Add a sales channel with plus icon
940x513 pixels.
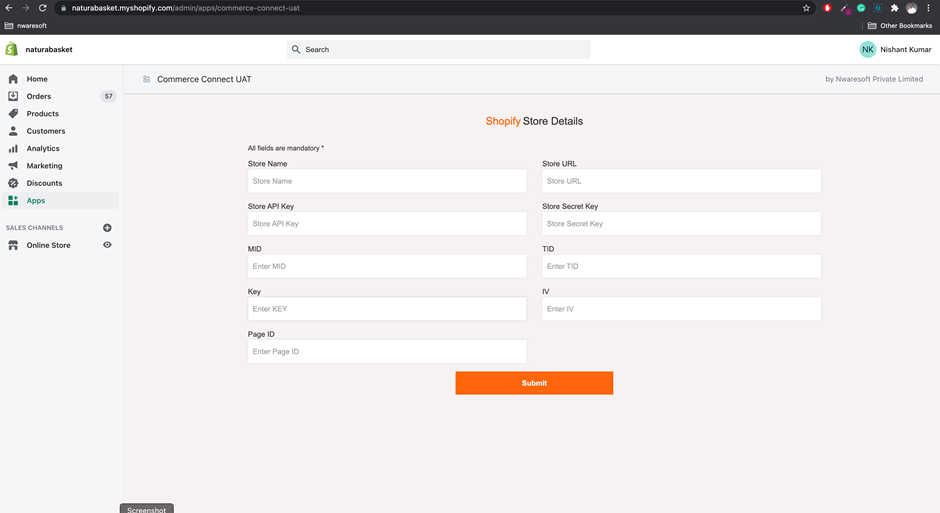[107, 228]
